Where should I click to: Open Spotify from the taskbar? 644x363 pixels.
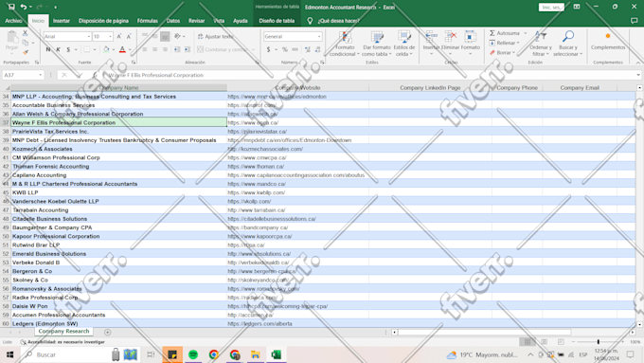point(193,354)
